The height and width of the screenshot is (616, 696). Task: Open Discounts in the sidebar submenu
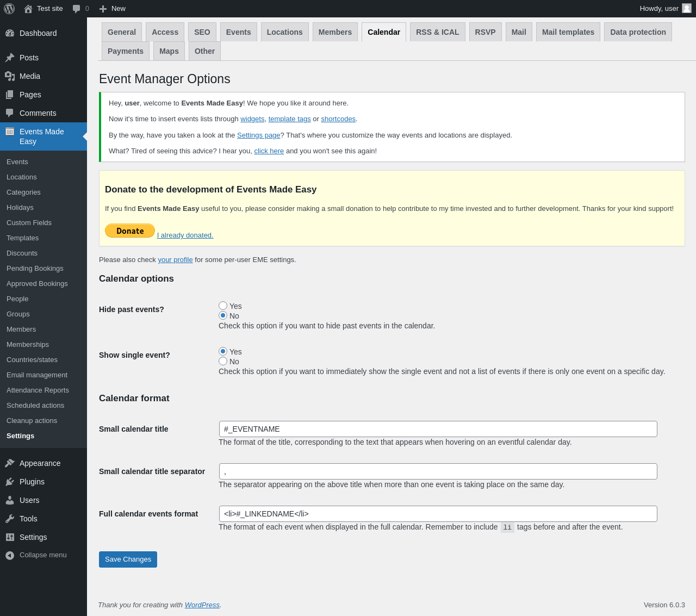(x=22, y=253)
